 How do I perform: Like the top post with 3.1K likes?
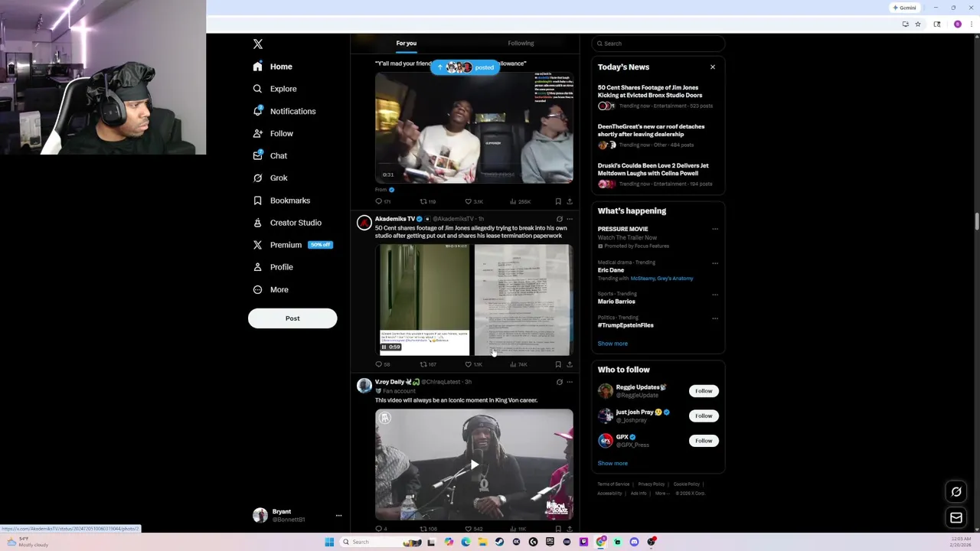click(474, 201)
